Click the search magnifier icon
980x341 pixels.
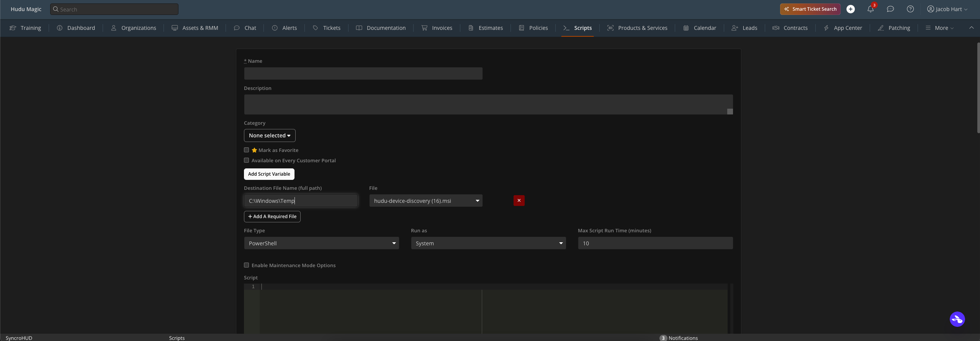[56, 9]
